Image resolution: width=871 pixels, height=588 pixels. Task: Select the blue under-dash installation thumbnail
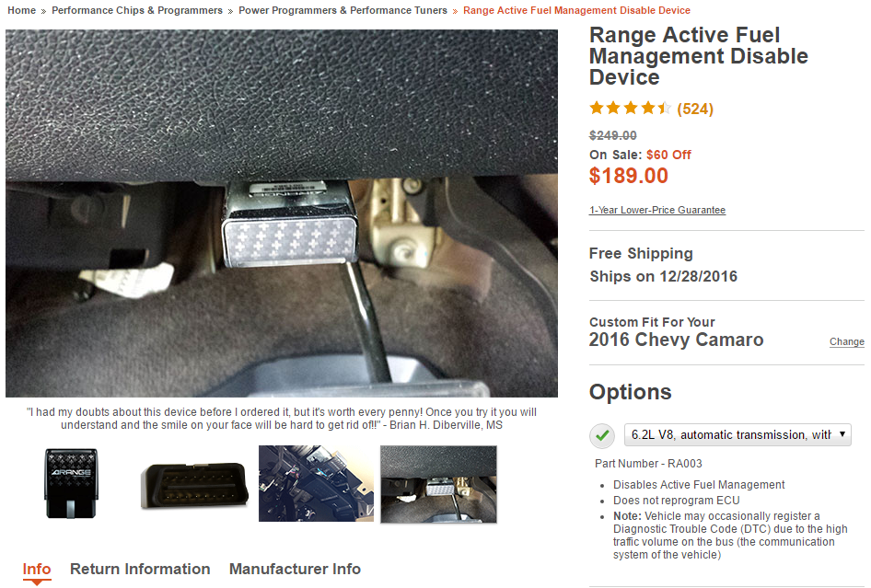point(316,484)
